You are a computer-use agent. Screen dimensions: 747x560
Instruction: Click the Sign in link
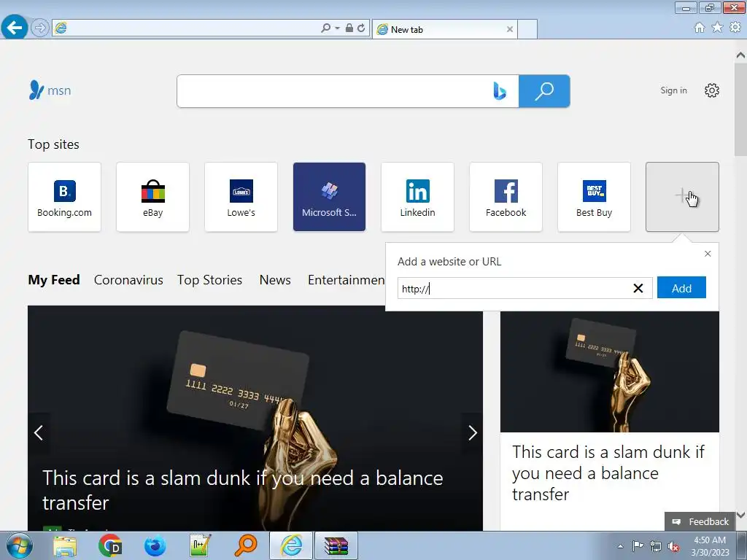(673, 90)
